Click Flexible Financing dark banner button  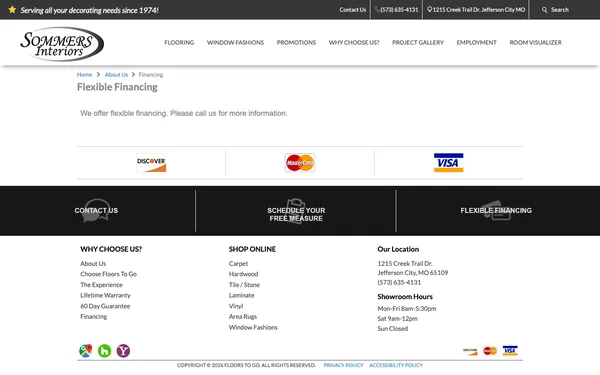pyautogui.click(x=496, y=210)
